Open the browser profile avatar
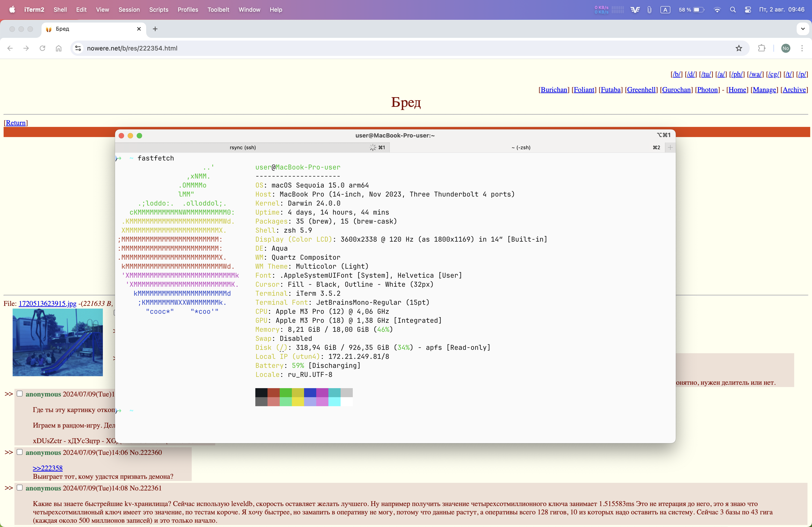Viewport: 812px width, 527px height. click(x=786, y=48)
